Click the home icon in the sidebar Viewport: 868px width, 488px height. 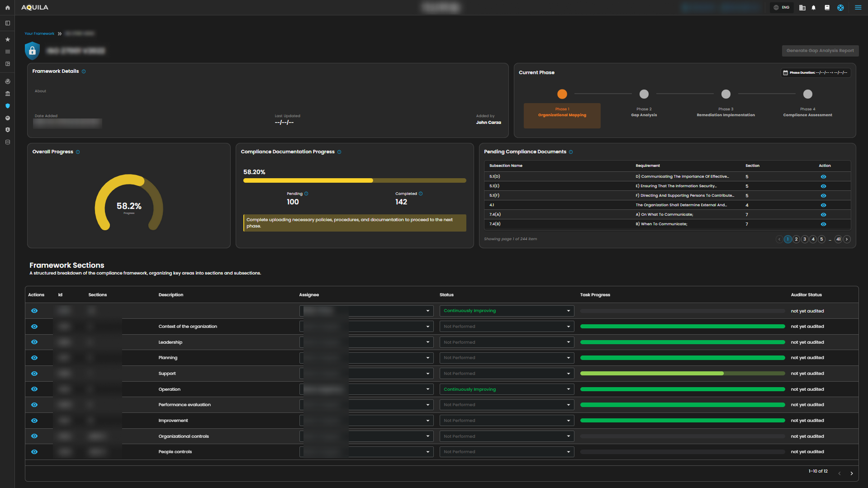click(7, 8)
